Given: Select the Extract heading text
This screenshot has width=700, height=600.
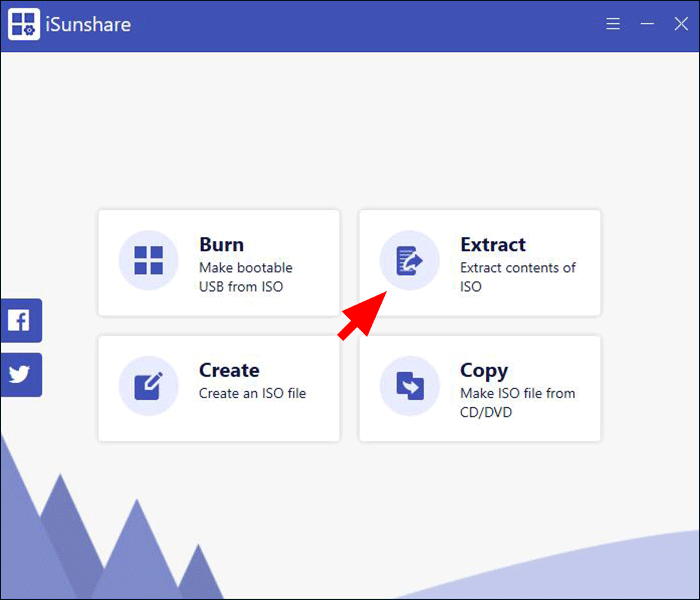Looking at the screenshot, I should (493, 245).
